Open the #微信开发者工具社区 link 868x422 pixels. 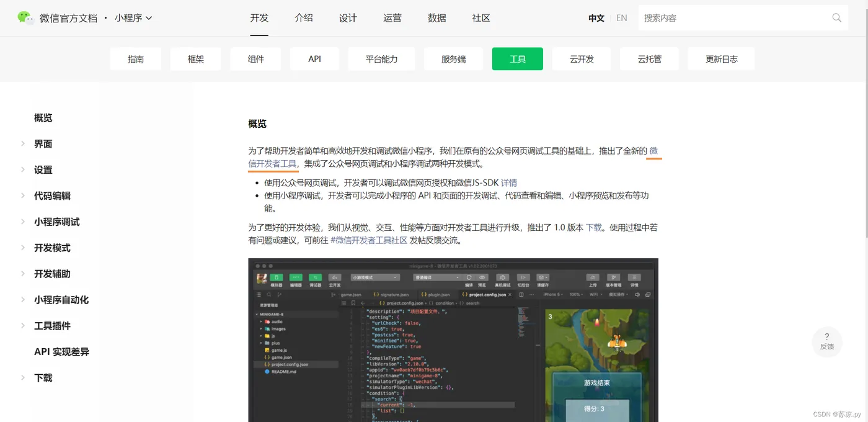point(369,240)
